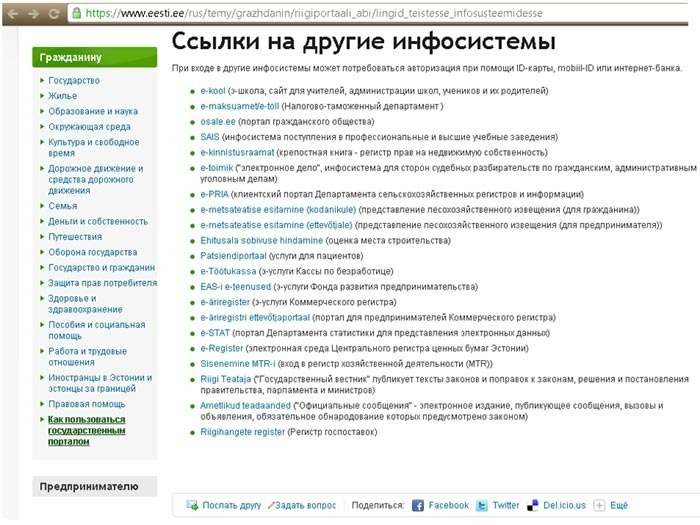Click the browser back arrow
700x525 pixels.
(x=13, y=13)
